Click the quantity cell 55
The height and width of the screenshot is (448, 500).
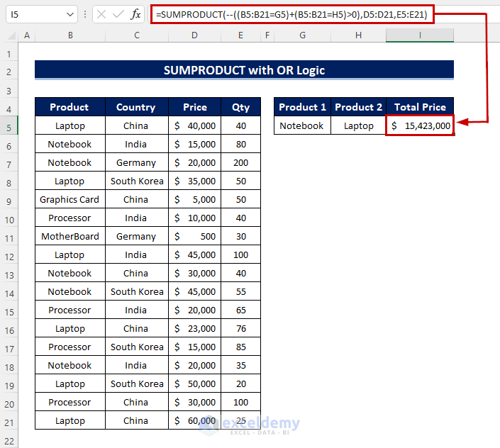pos(240,291)
